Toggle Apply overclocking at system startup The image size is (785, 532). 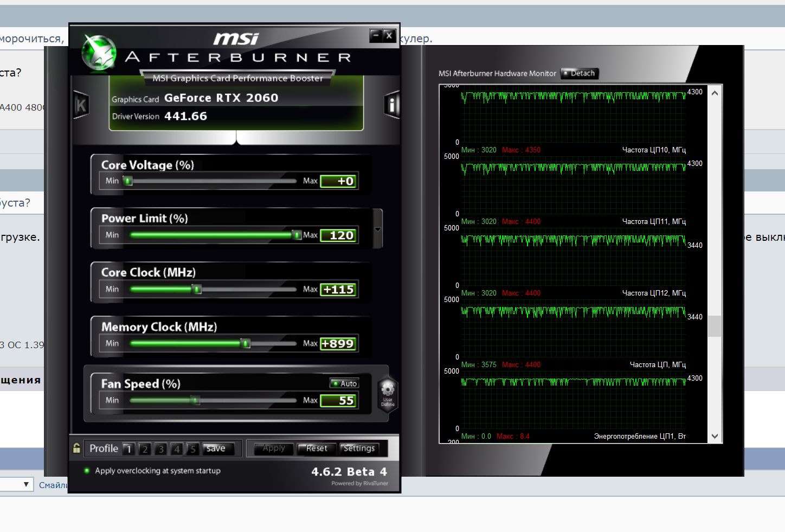[x=153, y=471]
